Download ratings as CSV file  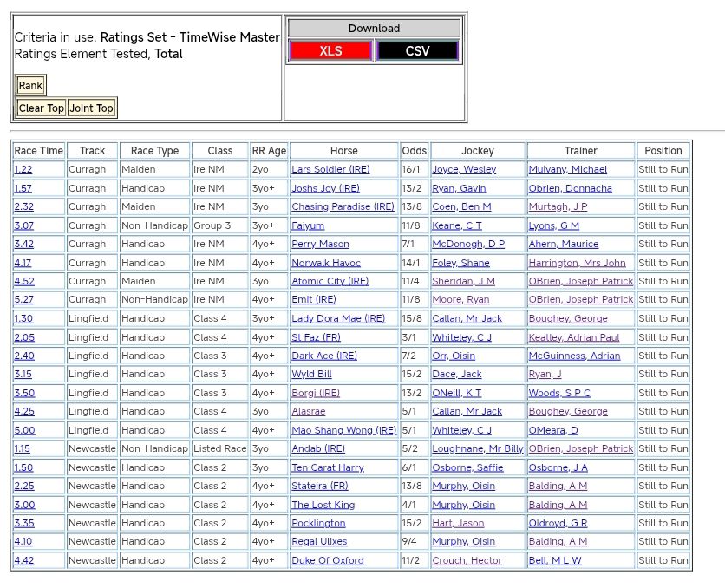coord(416,51)
